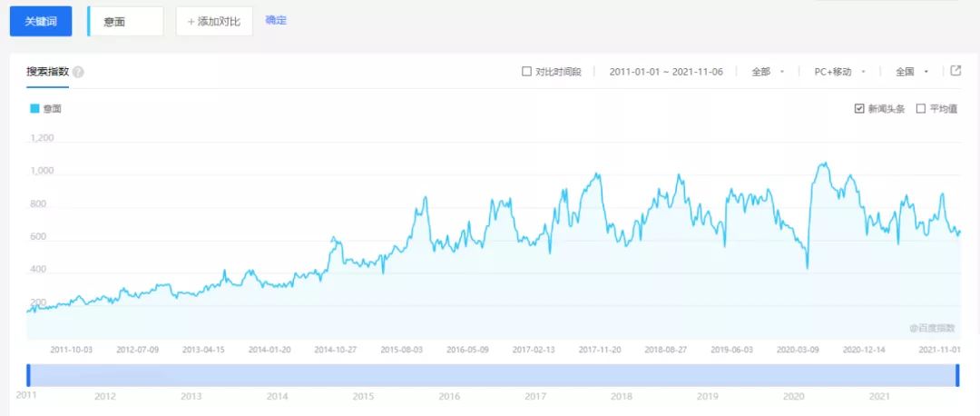
Task: Uncheck the 新闻头条 checkbox
Action: coord(859,109)
